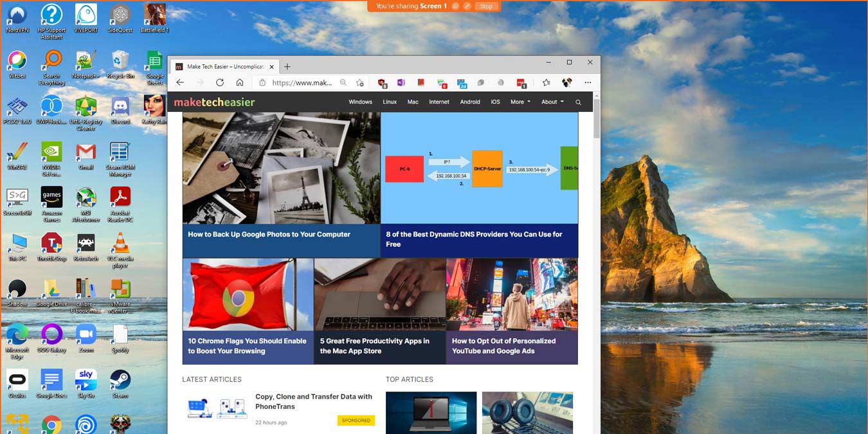Open the iOS category in site navigation
This screenshot has height=434, width=868.
495,102
